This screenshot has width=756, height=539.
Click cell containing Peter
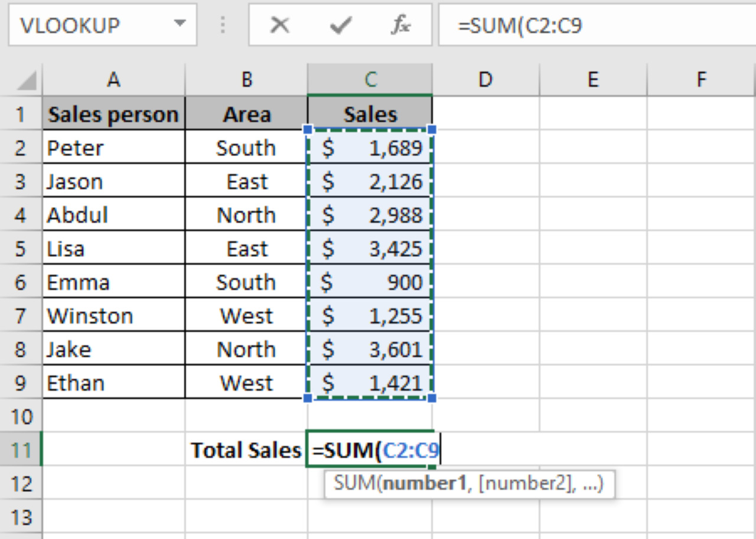click(x=113, y=148)
